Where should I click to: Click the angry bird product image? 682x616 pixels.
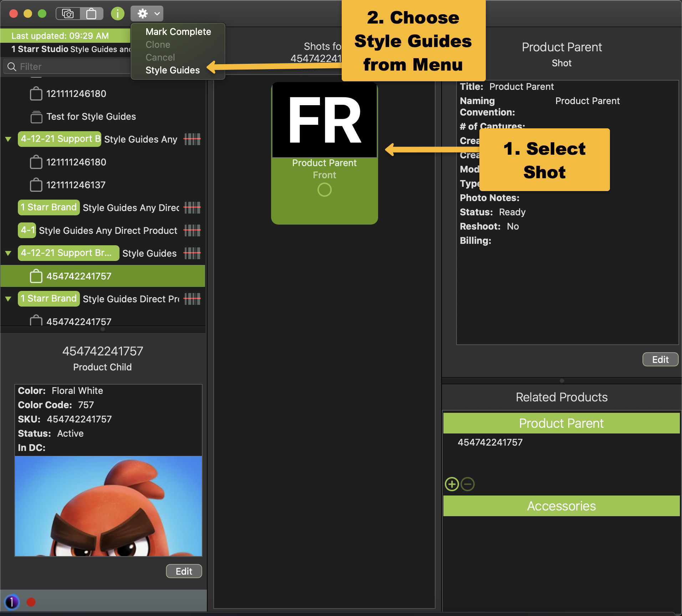coord(108,506)
